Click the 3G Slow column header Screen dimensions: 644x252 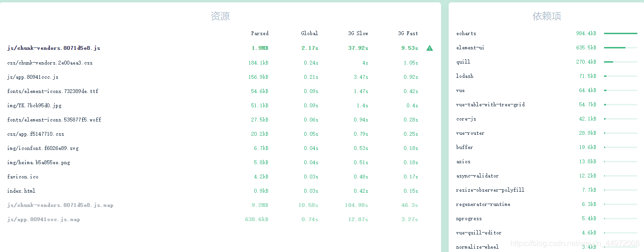[x=358, y=33]
